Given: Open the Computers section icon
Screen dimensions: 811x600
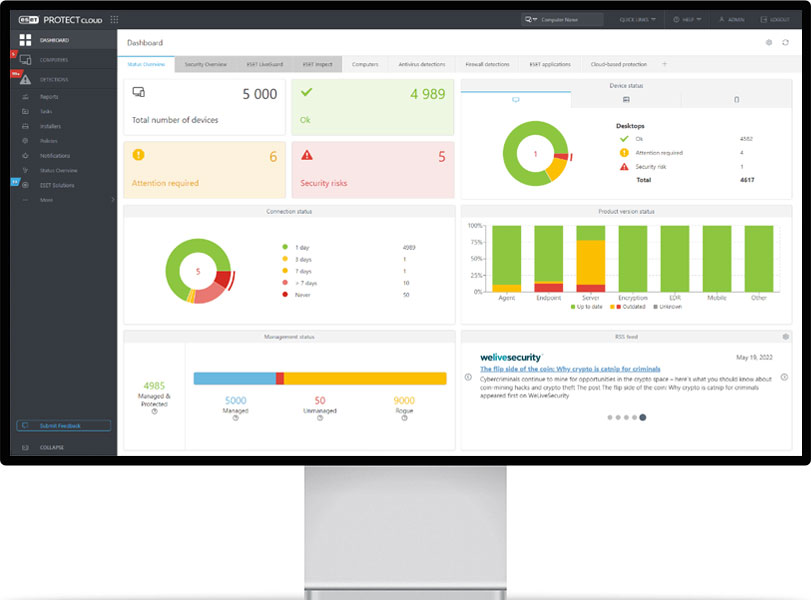Looking at the screenshot, I should (25, 60).
